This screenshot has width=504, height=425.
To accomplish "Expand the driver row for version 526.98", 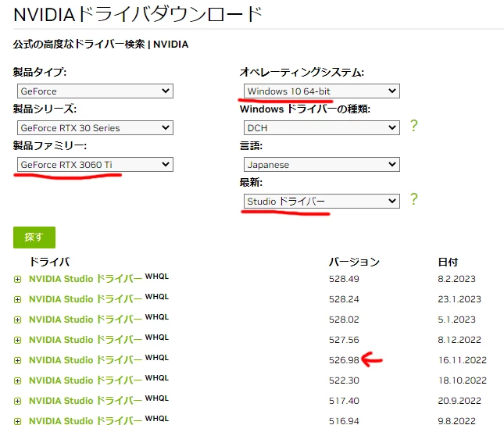I will click(18, 361).
